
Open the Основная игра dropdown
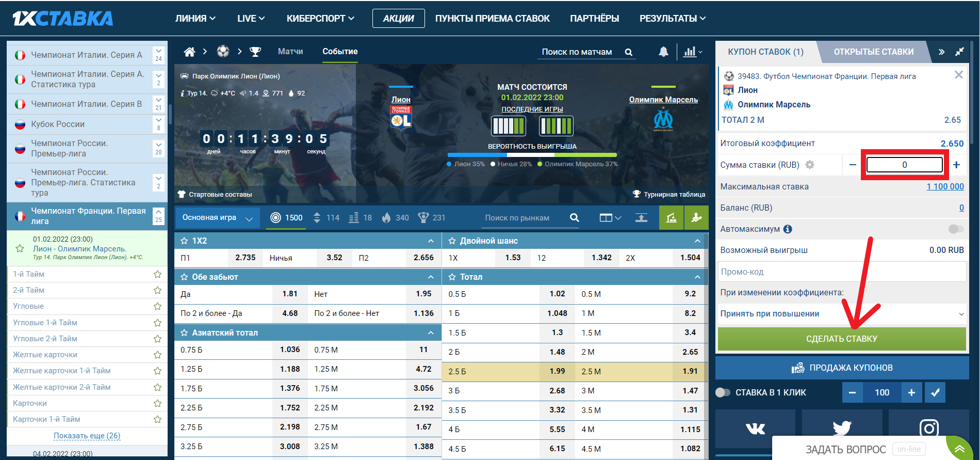coord(218,218)
